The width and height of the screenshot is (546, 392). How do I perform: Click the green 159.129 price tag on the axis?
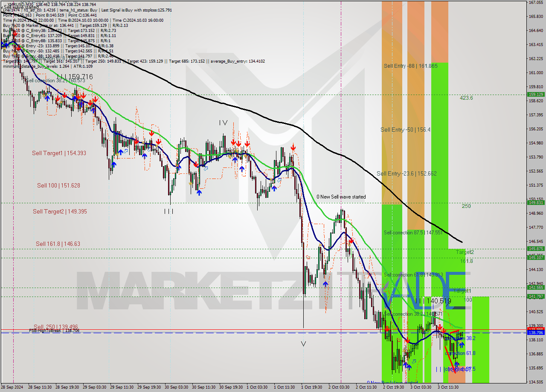pyautogui.click(x=536, y=95)
